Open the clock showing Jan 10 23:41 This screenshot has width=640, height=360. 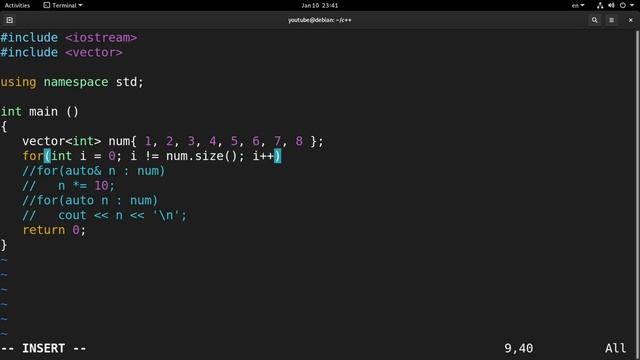point(320,5)
